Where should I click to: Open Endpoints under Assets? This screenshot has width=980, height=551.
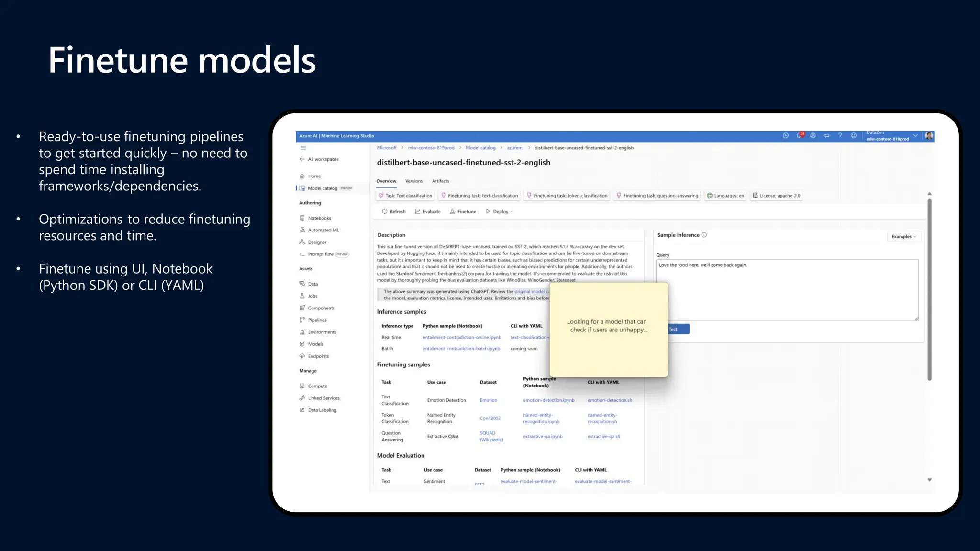(318, 356)
